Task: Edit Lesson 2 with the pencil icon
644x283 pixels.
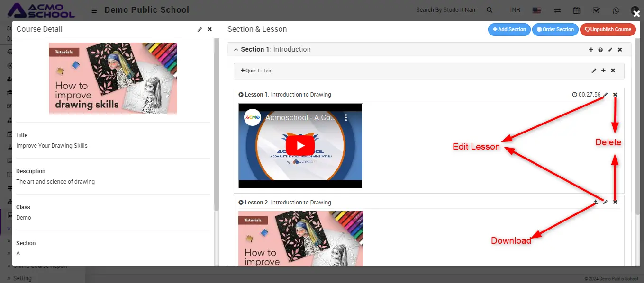Action: (x=605, y=202)
